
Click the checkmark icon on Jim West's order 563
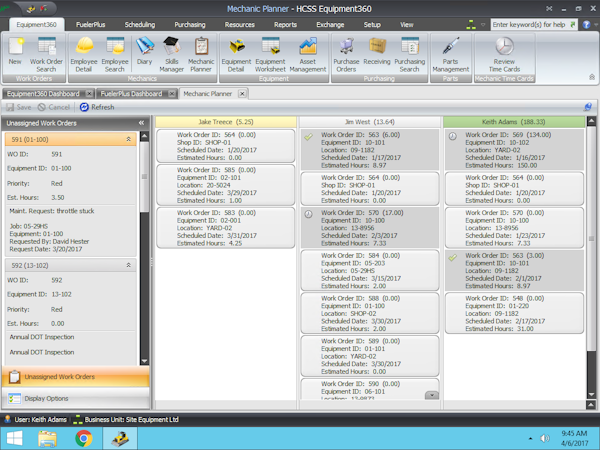(308, 137)
